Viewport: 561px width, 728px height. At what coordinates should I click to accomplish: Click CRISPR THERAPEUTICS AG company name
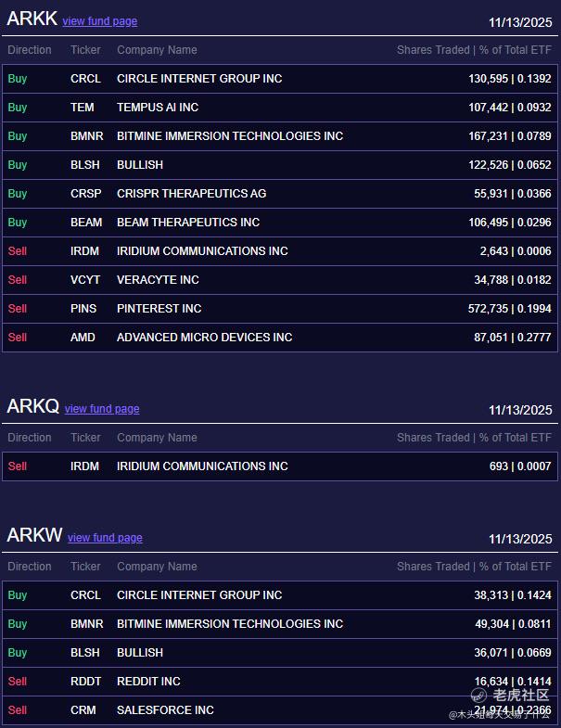pyautogui.click(x=192, y=194)
